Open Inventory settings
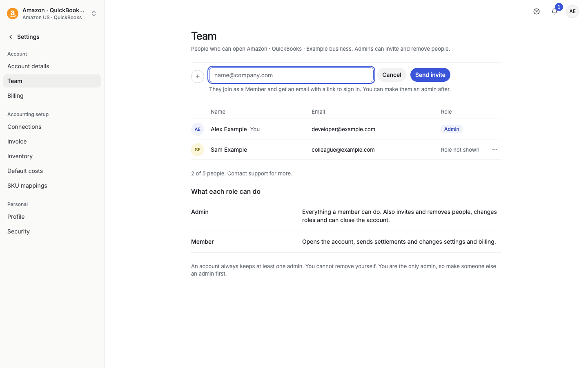 pos(52,156)
